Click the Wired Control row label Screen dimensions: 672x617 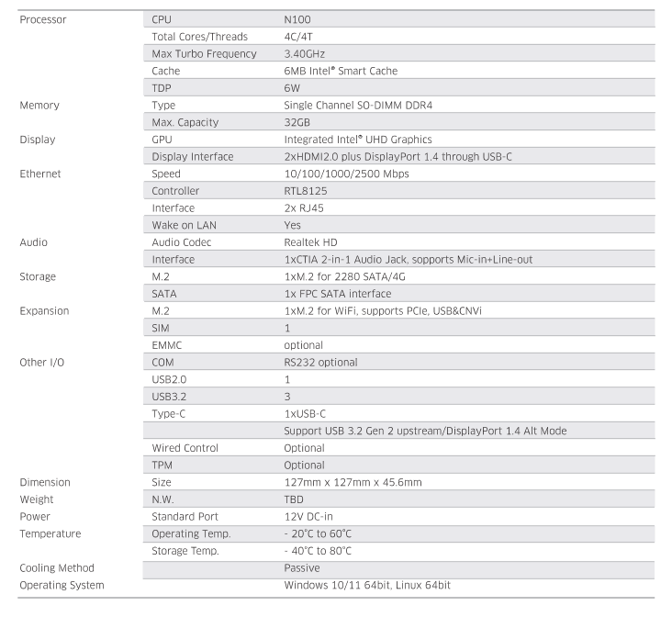[x=185, y=448]
